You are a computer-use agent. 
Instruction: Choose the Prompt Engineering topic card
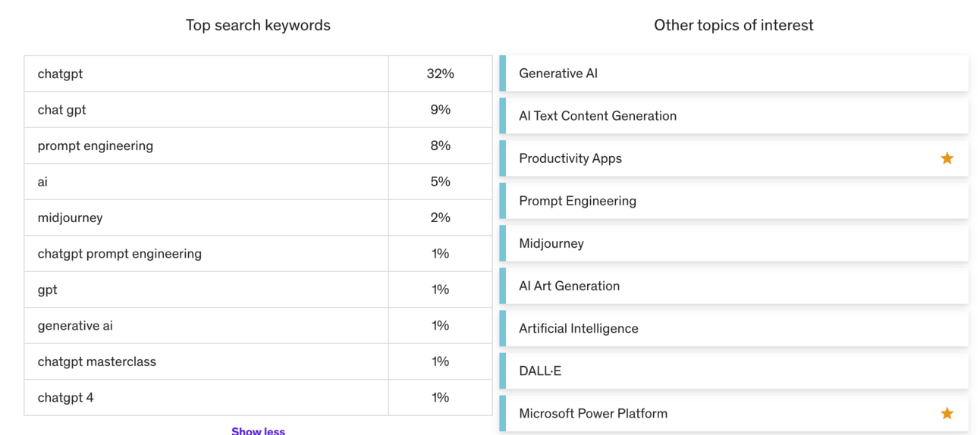[577, 201]
